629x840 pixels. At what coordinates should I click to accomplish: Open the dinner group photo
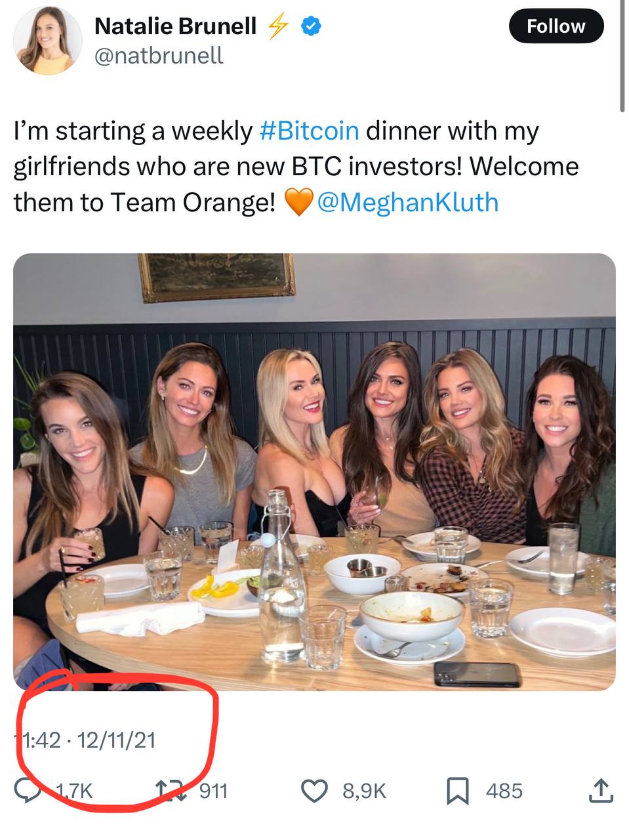pos(314,471)
